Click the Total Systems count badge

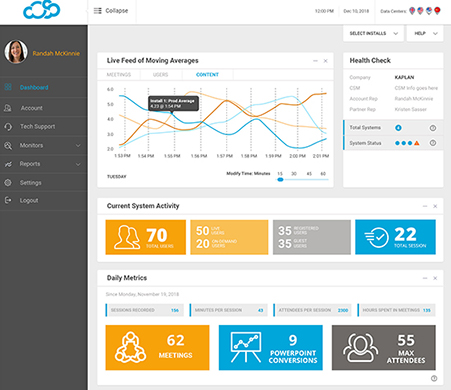pyautogui.click(x=398, y=128)
